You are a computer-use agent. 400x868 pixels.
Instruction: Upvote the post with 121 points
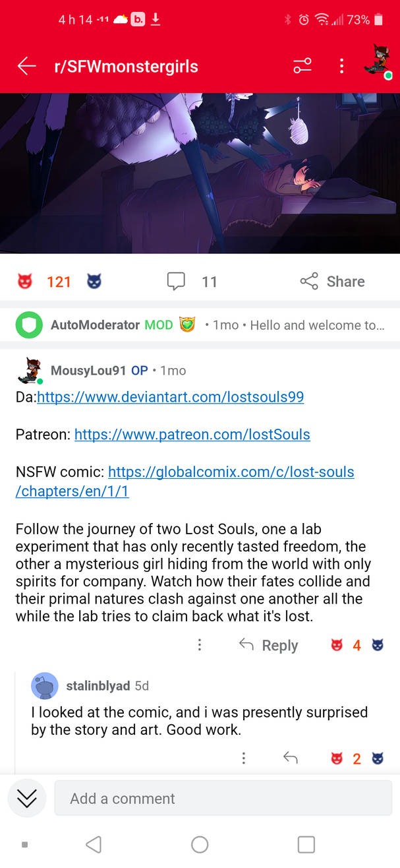pos(25,282)
